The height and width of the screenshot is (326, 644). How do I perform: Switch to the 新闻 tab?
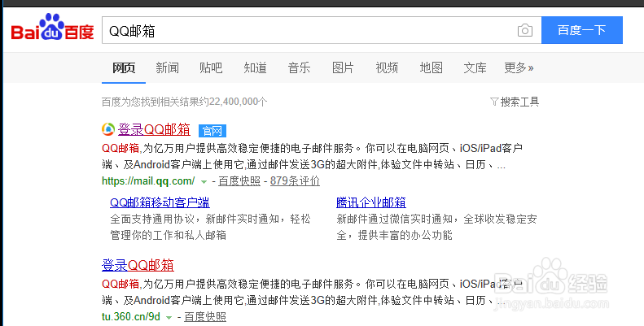tap(167, 67)
